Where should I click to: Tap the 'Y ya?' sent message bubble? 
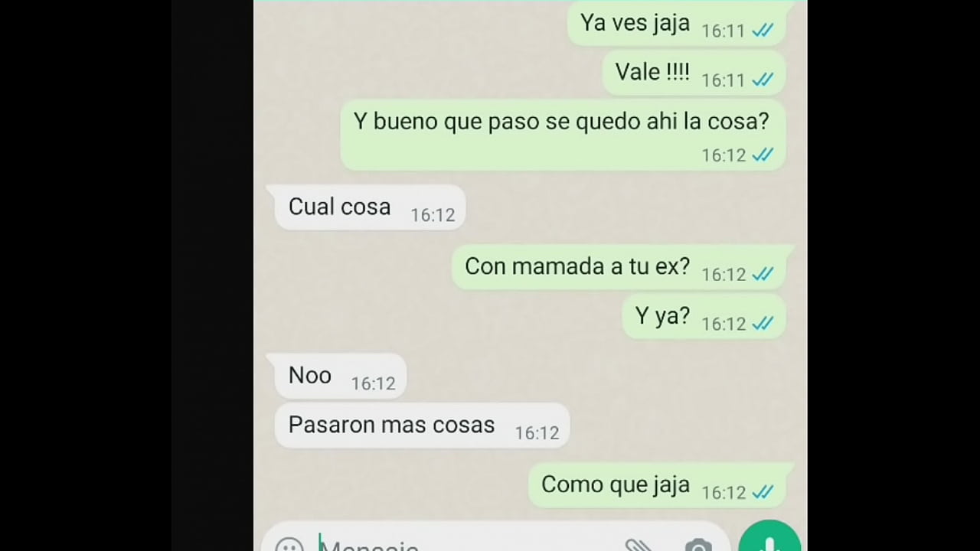click(704, 317)
